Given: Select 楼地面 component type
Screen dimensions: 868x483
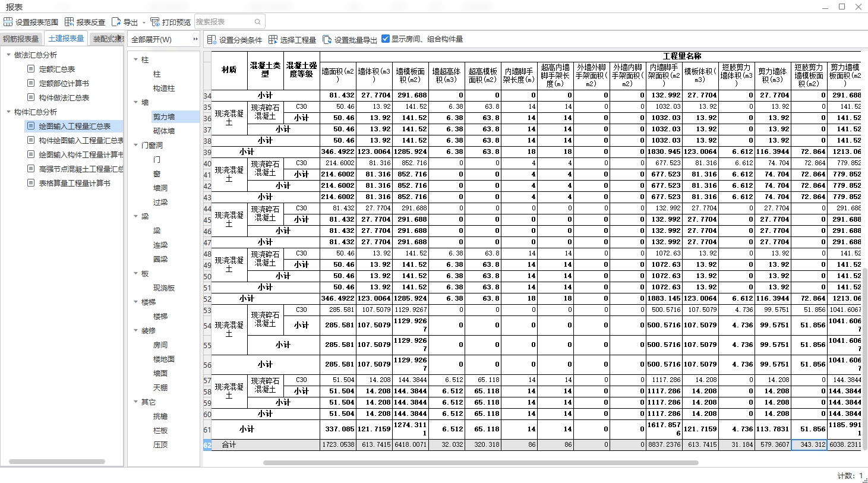Looking at the screenshot, I should click(164, 359).
